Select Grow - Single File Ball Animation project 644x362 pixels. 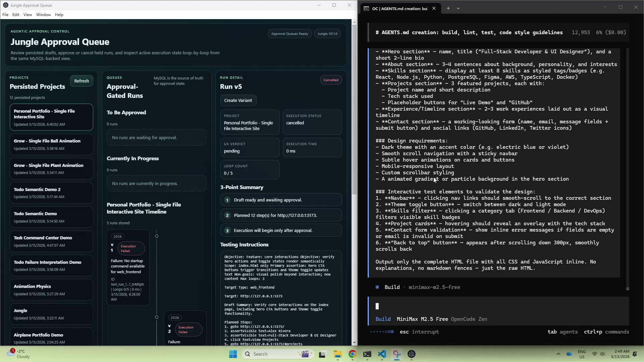51,144
